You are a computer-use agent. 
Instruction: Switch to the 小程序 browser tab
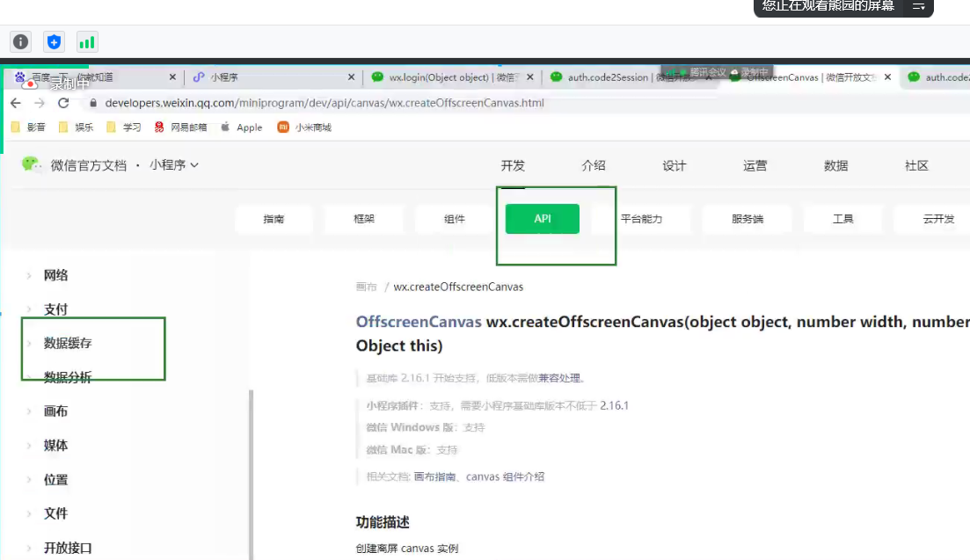[273, 76]
